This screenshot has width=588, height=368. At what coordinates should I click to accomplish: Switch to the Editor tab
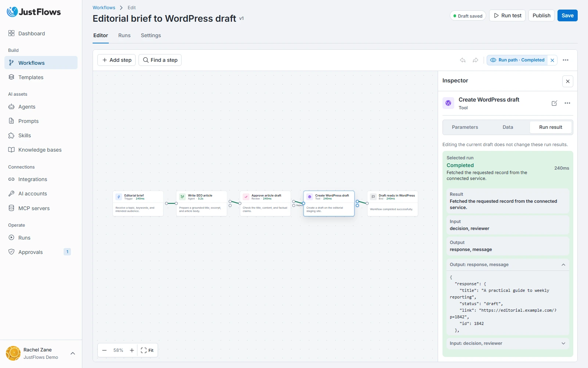point(101,36)
